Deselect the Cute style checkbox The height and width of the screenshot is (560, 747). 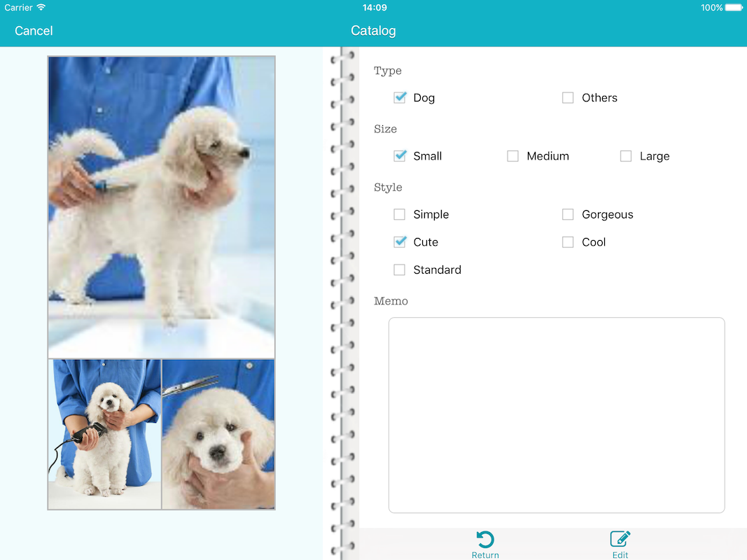(400, 242)
